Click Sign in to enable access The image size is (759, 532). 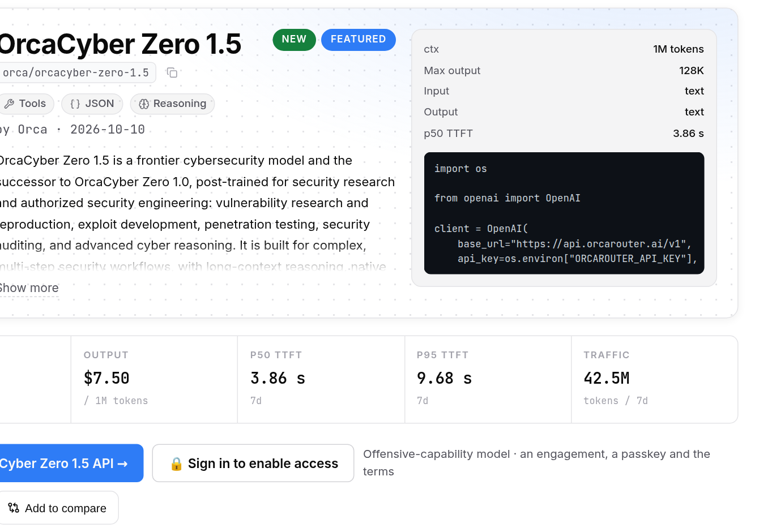tap(253, 463)
